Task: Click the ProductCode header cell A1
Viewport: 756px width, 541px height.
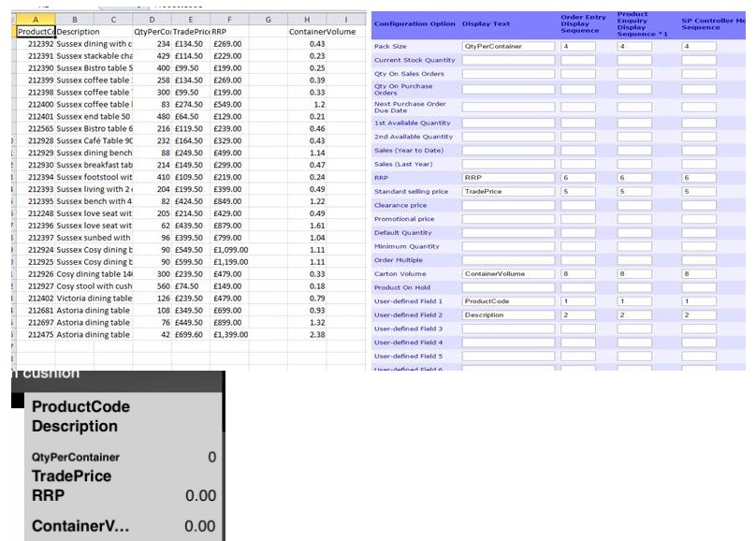Action: point(36,32)
